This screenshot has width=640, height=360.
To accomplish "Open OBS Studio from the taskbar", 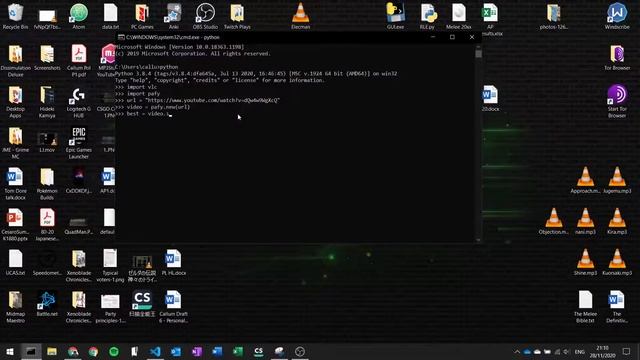I will pyautogui.click(x=300, y=351).
